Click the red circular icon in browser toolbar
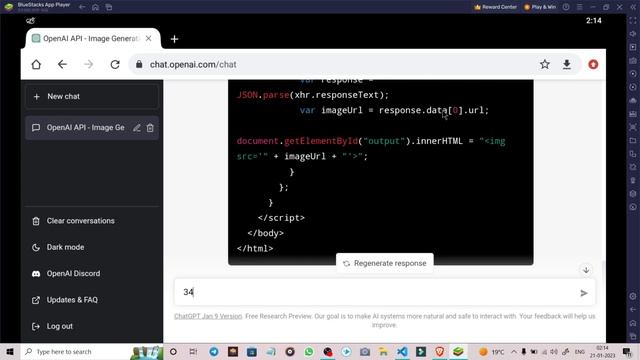Screen dimensions: 640x360 coord(593,64)
